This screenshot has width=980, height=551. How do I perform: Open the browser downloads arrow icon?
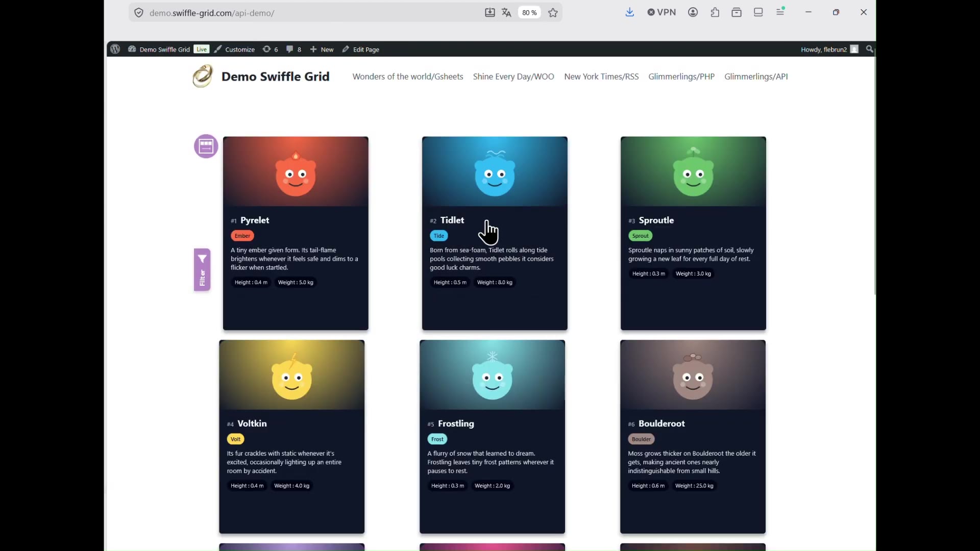pos(630,12)
